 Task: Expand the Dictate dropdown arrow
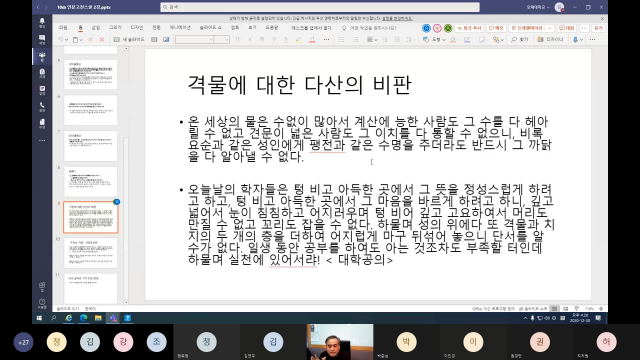[x=582, y=40]
